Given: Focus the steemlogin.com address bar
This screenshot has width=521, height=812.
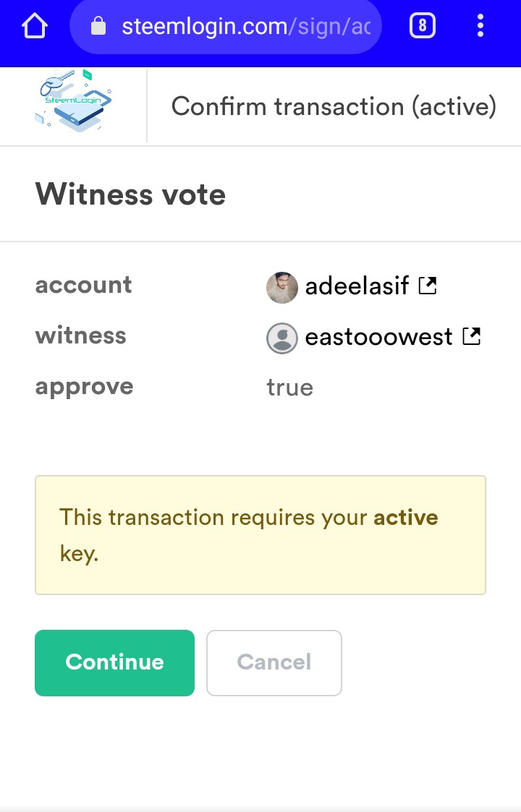Looking at the screenshot, I should [x=246, y=27].
